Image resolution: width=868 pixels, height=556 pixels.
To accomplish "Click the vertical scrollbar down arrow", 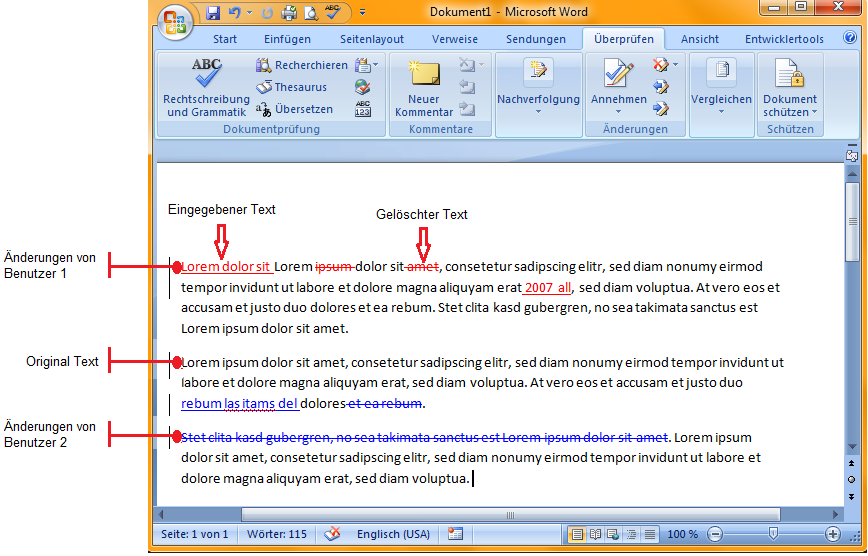I will pos(852,446).
